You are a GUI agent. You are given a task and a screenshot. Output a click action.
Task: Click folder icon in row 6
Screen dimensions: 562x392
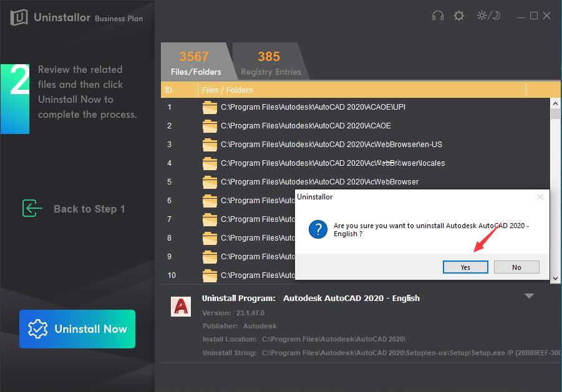coord(210,201)
